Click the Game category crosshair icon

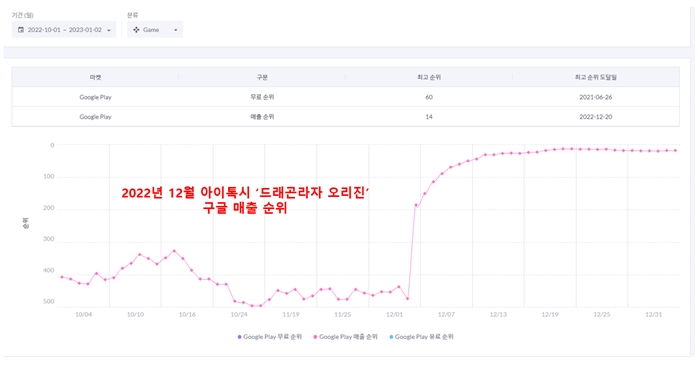[x=136, y=29]
